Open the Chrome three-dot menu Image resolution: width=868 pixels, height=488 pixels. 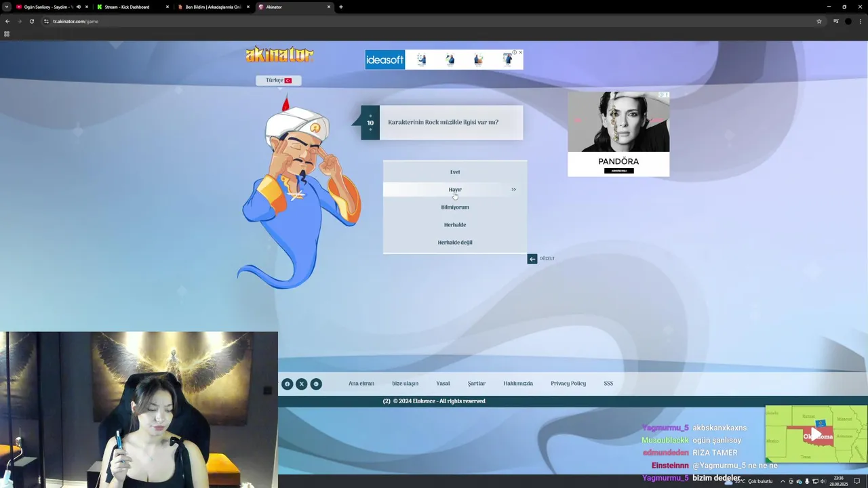pyautogui.click(x=860, y=21)
